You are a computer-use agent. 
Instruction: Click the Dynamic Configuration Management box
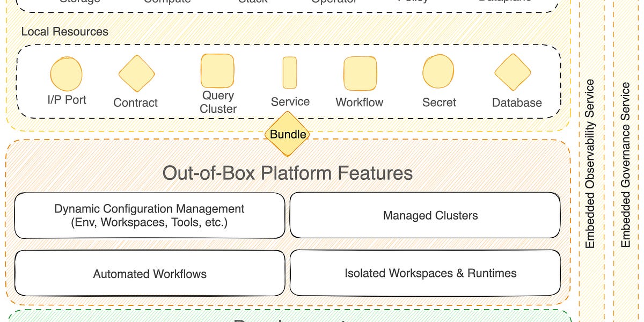point(149,215)
